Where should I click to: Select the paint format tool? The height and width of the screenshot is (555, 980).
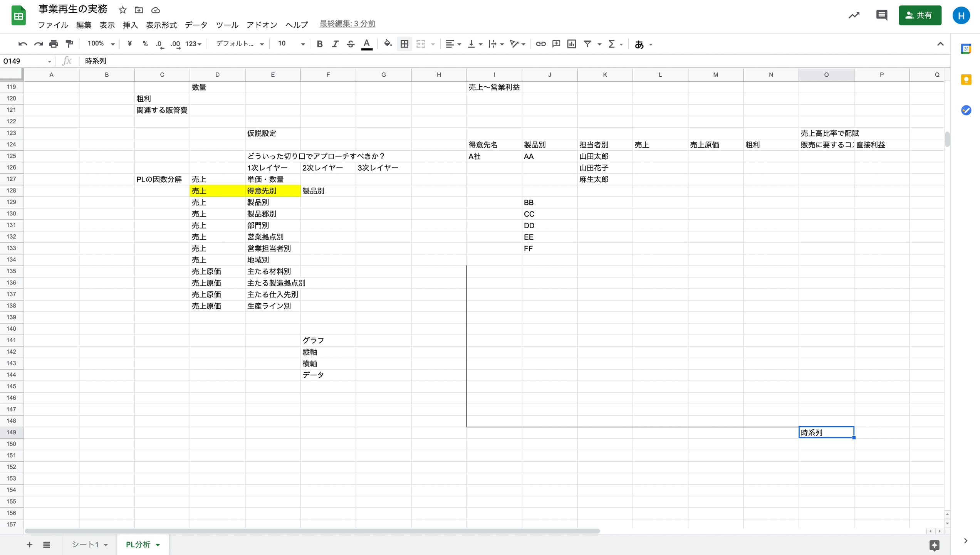pyautogui.click(x=69, y=44)
